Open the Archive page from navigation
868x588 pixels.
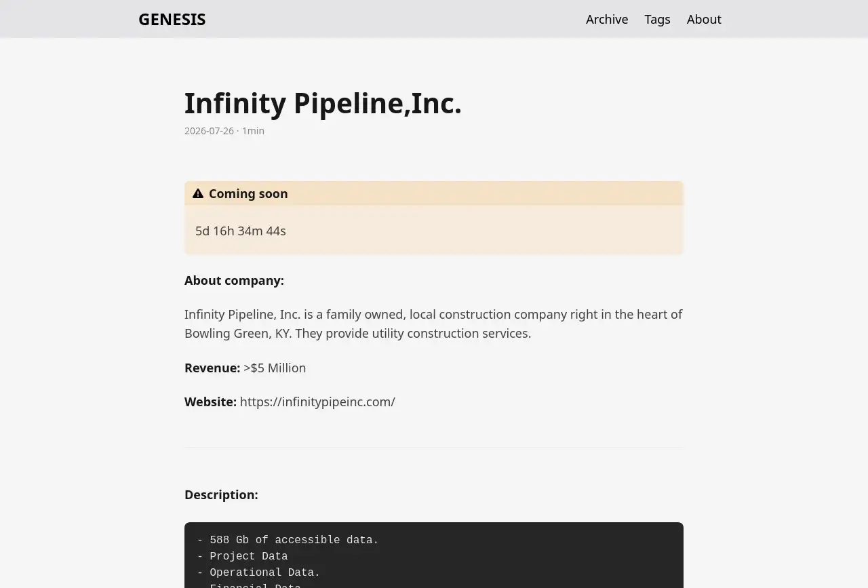pyautogui.click(x=607, y=20)
